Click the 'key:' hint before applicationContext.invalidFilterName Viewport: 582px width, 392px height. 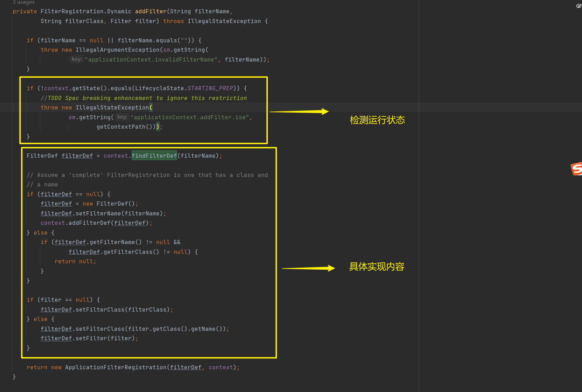tap(76, 59)
